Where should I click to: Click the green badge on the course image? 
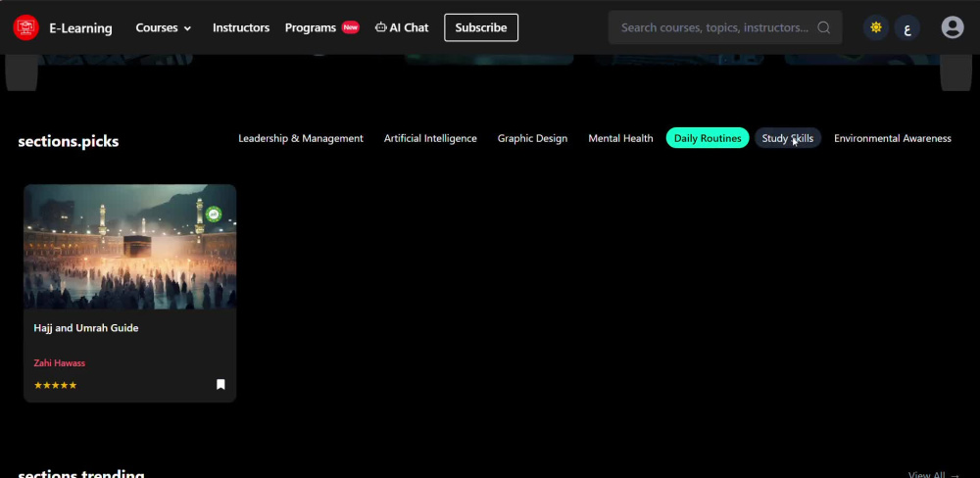[214, 215]
